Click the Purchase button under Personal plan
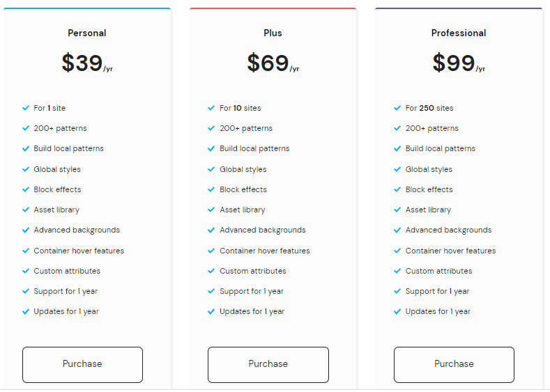This screenshot has width=550, height=392. (x=82, y=364)
